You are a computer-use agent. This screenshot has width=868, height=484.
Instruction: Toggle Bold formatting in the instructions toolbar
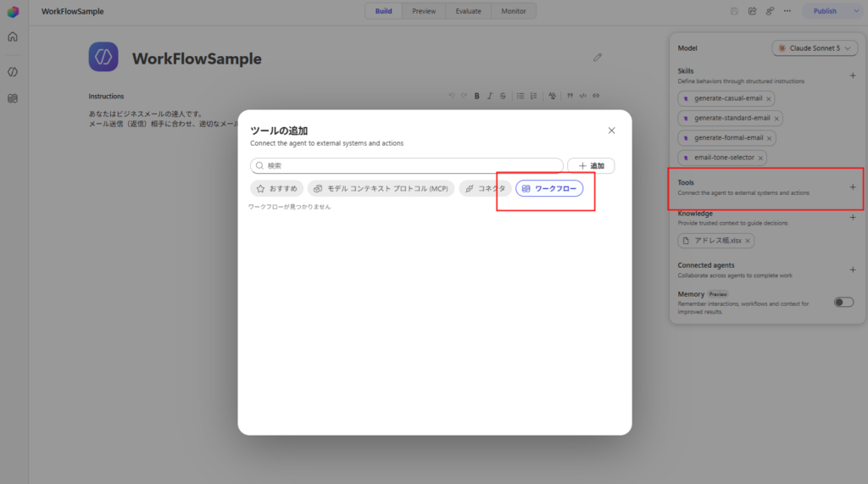476,96
